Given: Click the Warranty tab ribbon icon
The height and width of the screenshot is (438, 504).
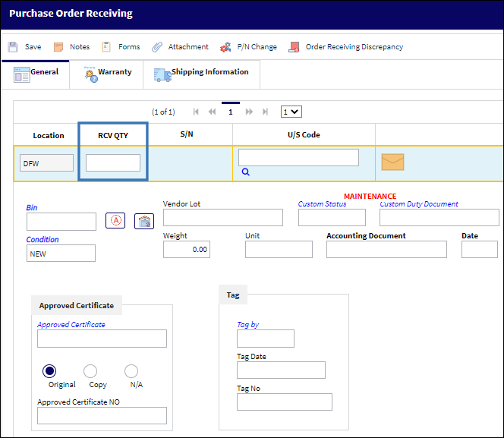Looking at the screenshot, I should tap(91, 74).
